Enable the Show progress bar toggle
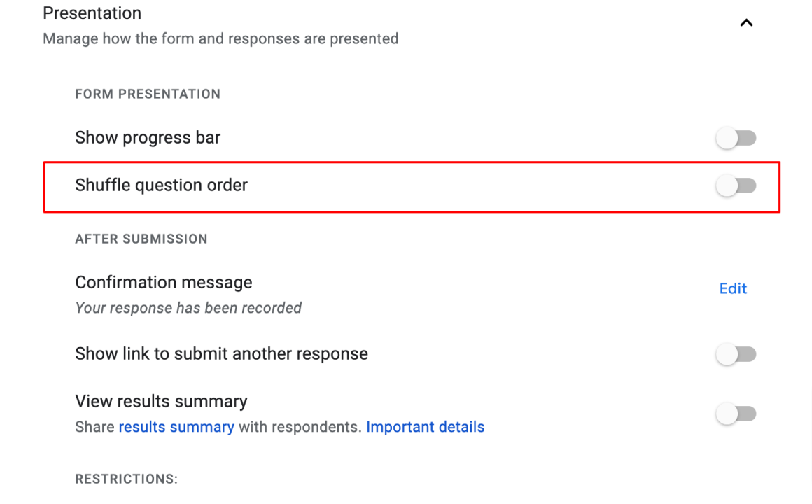The image size is (812, 504). 736,137
